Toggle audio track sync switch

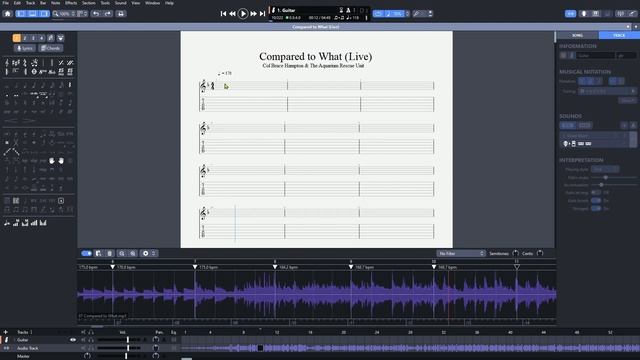point(87,253)
